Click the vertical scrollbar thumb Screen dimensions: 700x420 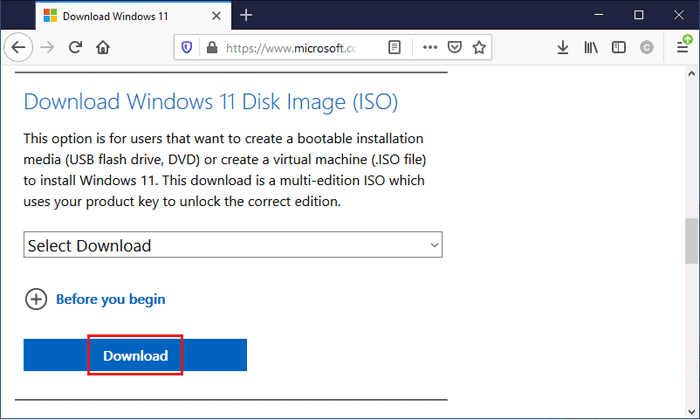pyautogui.click(x=692, y=241)
